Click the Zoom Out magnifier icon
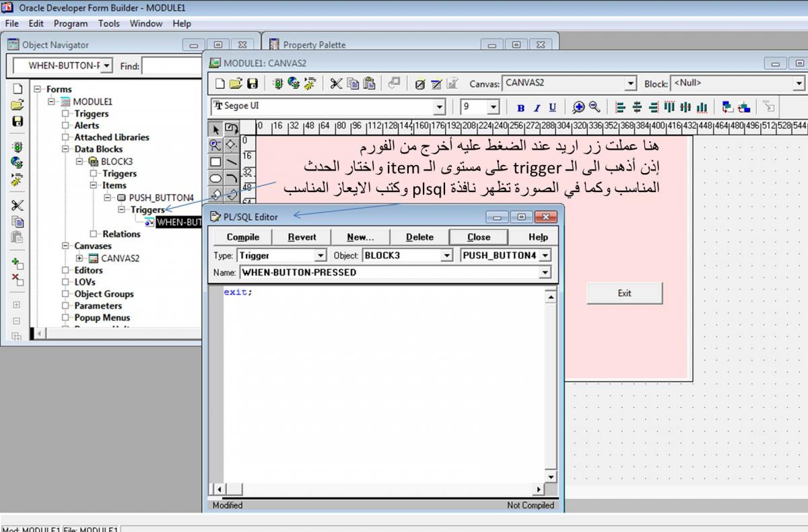Image resolution: width=808 pixels, height=532 pixels. pyautogui.click(x=595, y=107)
